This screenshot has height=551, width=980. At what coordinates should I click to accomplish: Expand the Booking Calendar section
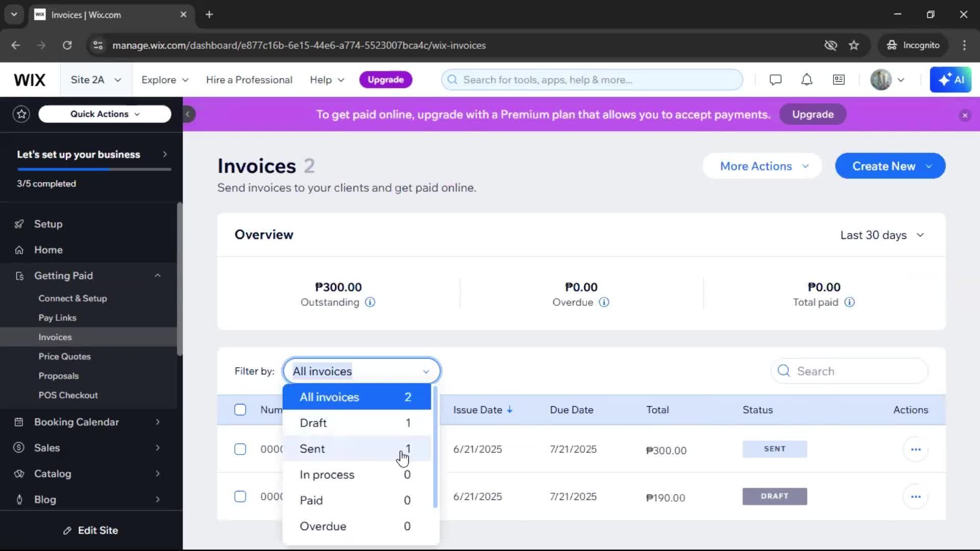[88, 422]
